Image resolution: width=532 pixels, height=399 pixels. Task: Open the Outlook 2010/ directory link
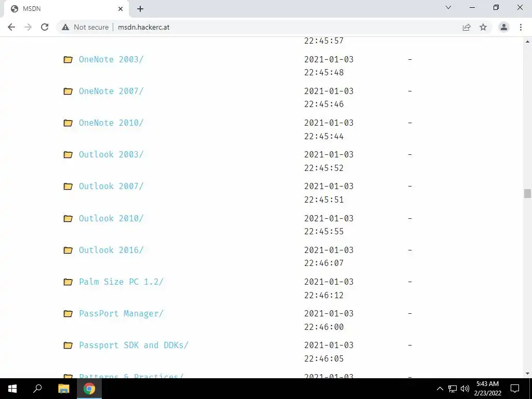tap(111, 218)
